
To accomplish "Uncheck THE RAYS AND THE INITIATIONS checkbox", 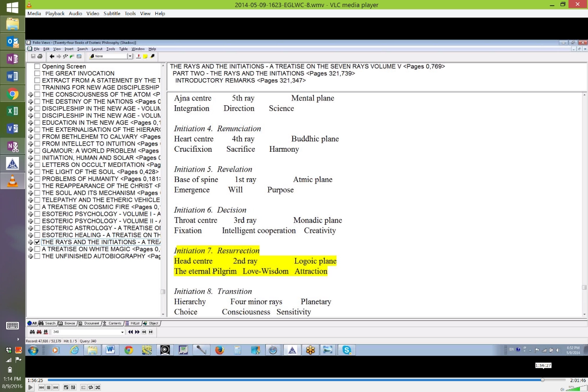I will click(37, 242).
